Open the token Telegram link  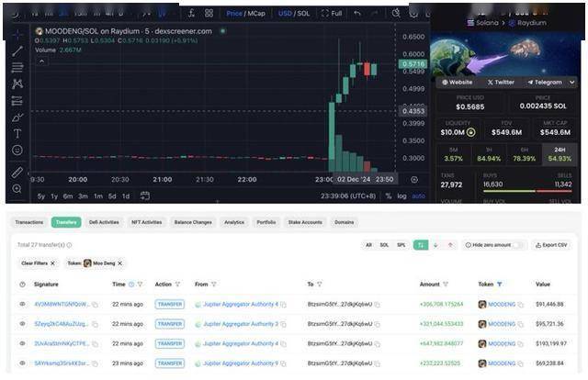pyautogui.click(x=545, y=82)
